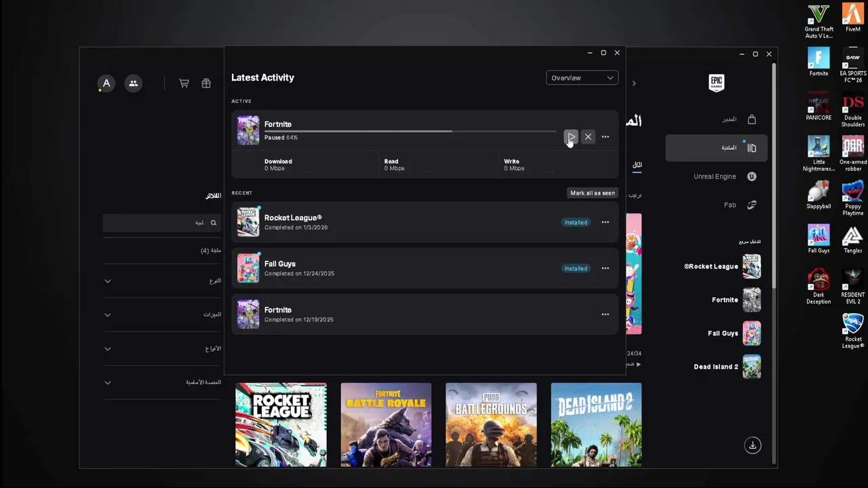
Task: Click Rocket League thumbnail in recent list
Action: (x=248, y=222)
